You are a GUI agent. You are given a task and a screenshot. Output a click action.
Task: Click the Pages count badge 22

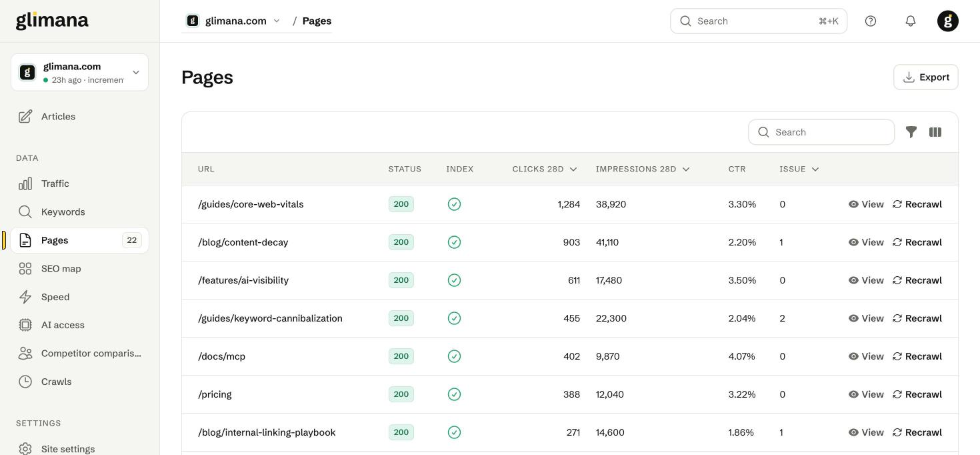[132, 240]
